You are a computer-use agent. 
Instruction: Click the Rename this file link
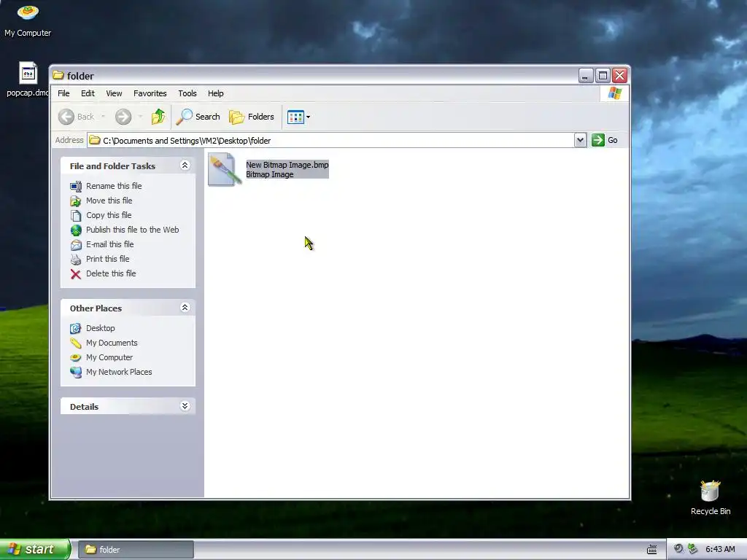(x=114, y=186)
